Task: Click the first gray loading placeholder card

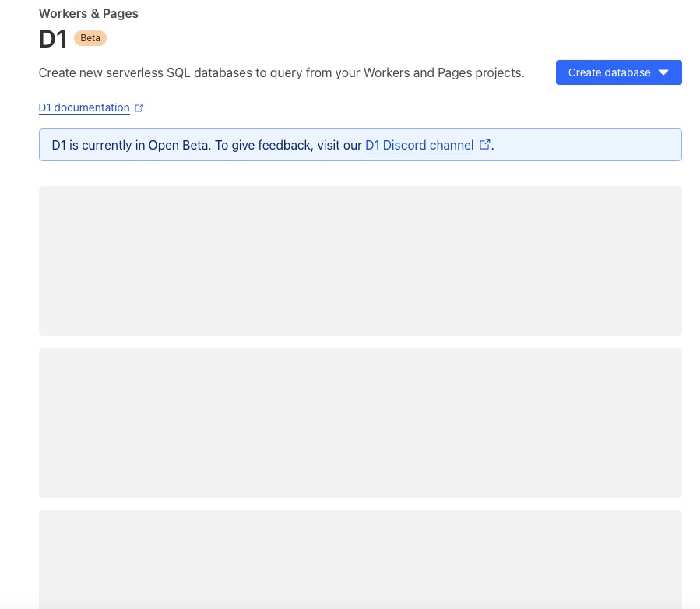Action: point(360,261)
